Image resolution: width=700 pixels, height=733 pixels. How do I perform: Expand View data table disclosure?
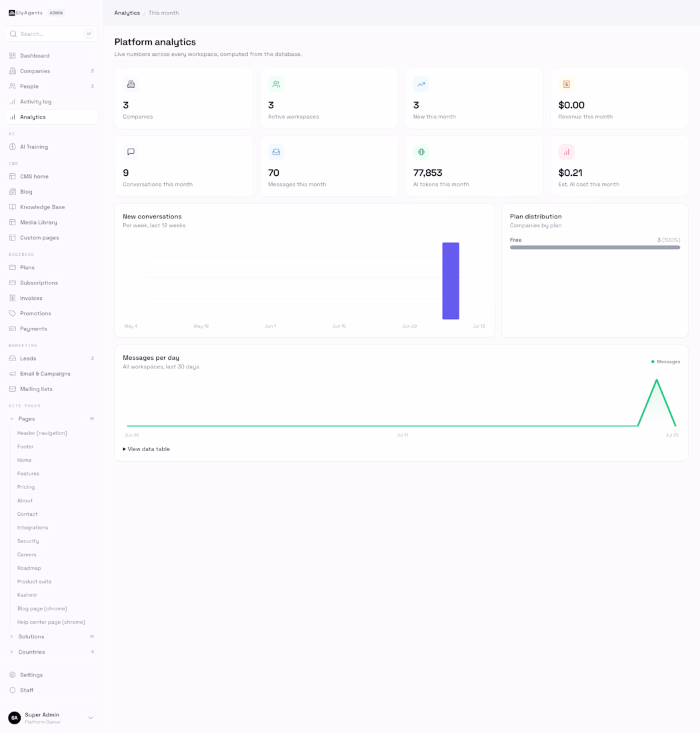[147, 449]
